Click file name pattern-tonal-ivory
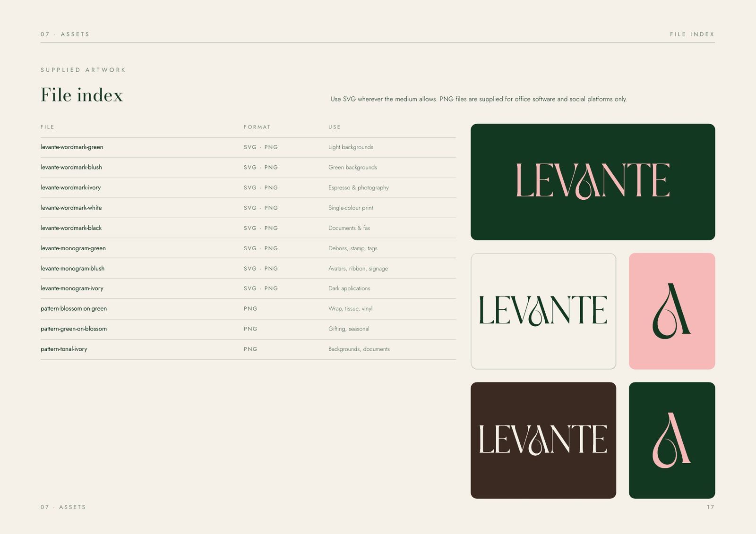 [x=64, y=349]
